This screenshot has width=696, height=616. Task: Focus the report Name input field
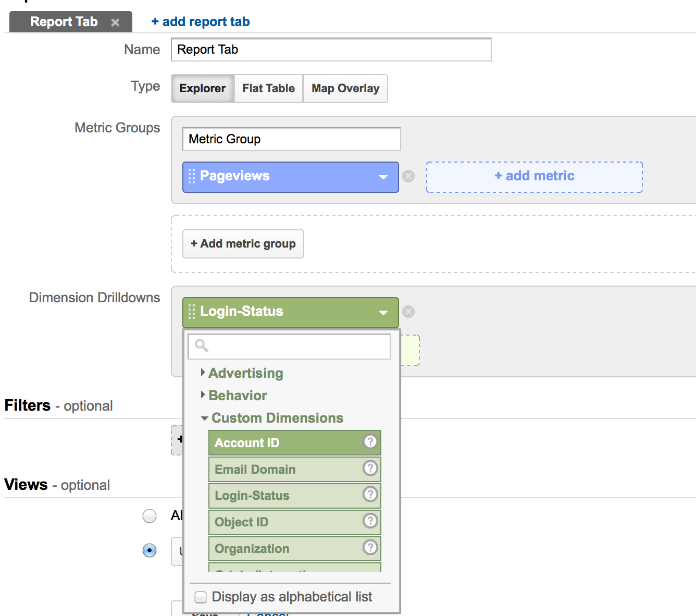(331, 50)
